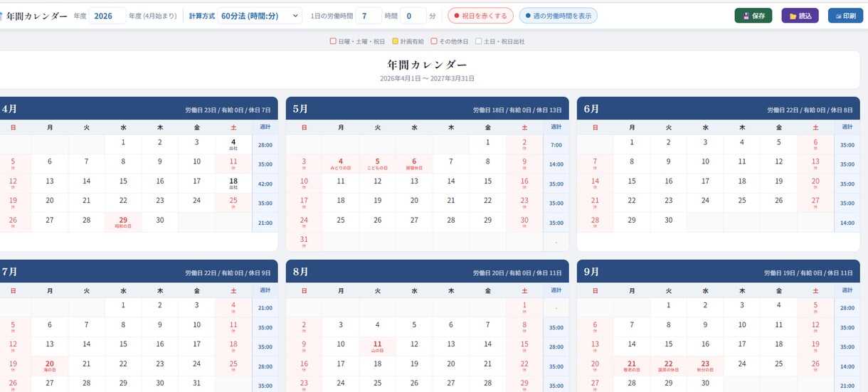Click the 土日・祝日出社 legend box

[479, 42]
